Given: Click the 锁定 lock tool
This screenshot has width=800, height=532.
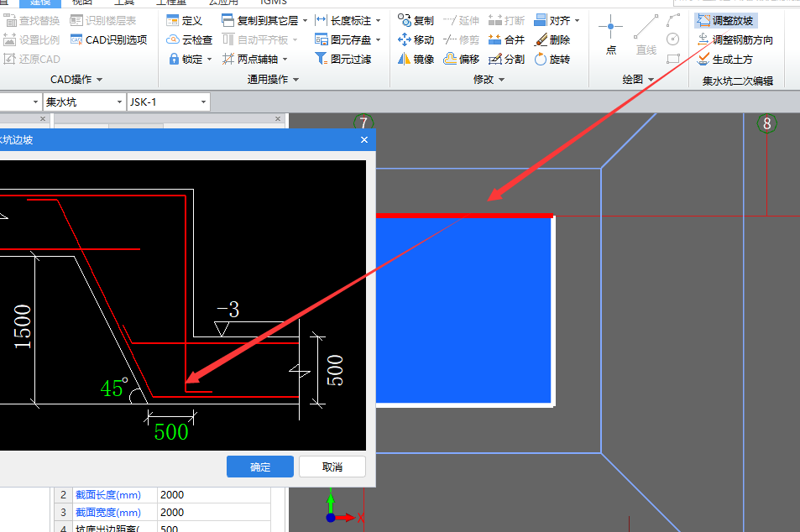Looking at the screenshot, I should [186, 60].
